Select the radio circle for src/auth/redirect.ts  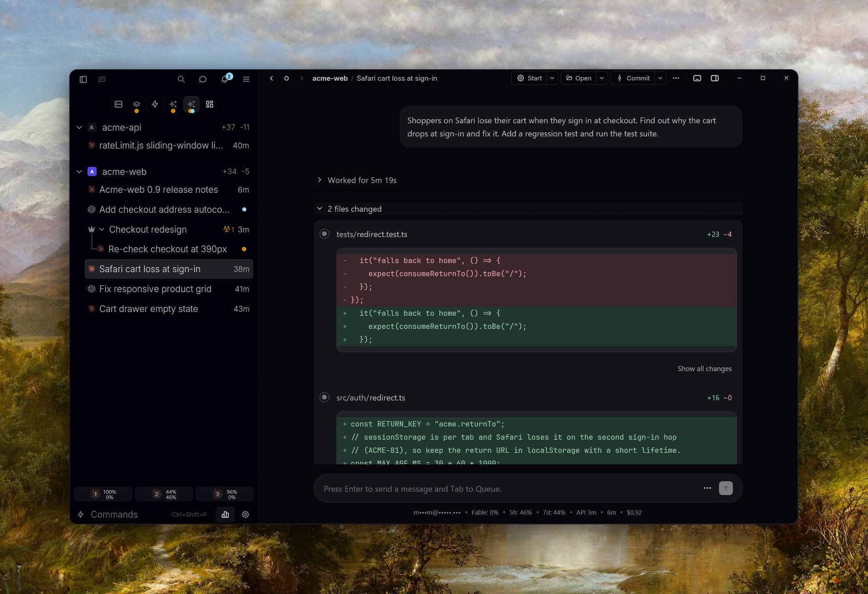(325, 397)
